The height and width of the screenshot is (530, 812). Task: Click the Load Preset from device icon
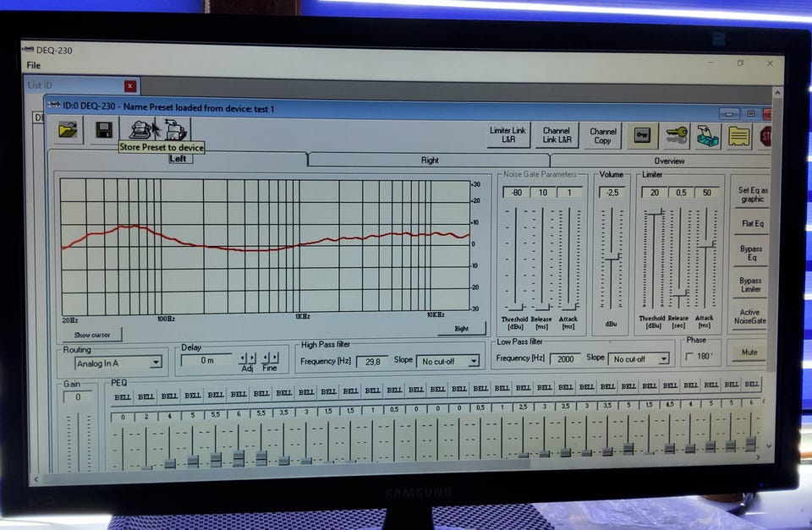pos(176,129)
